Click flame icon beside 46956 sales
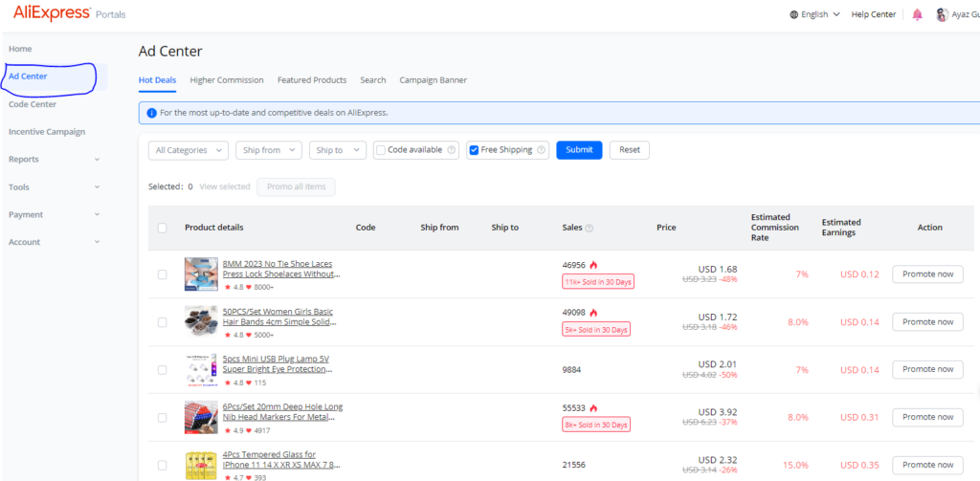This screenshot has width=980, height=481. pyautogui.click(x=593, y=265)
